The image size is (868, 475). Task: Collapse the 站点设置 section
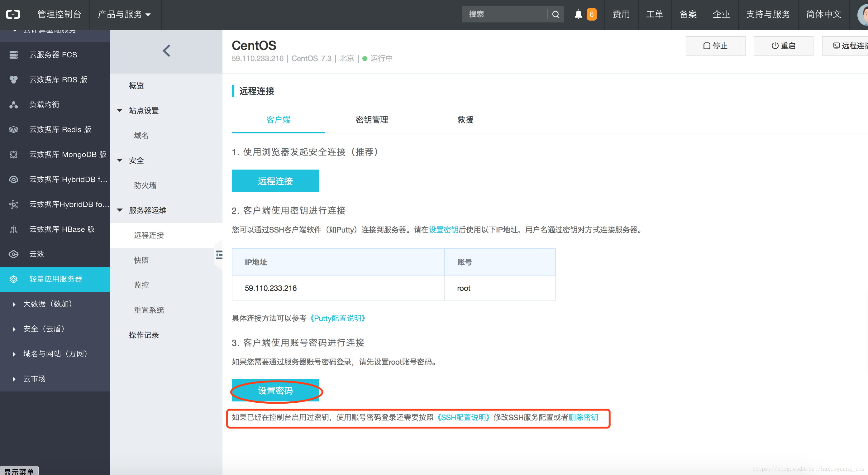point(120,111)
